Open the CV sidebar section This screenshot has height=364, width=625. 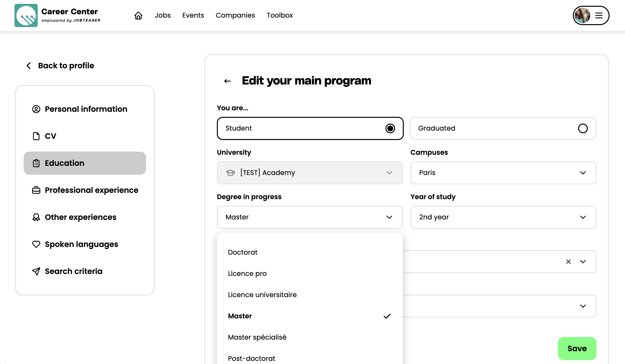tap(51, 136)
